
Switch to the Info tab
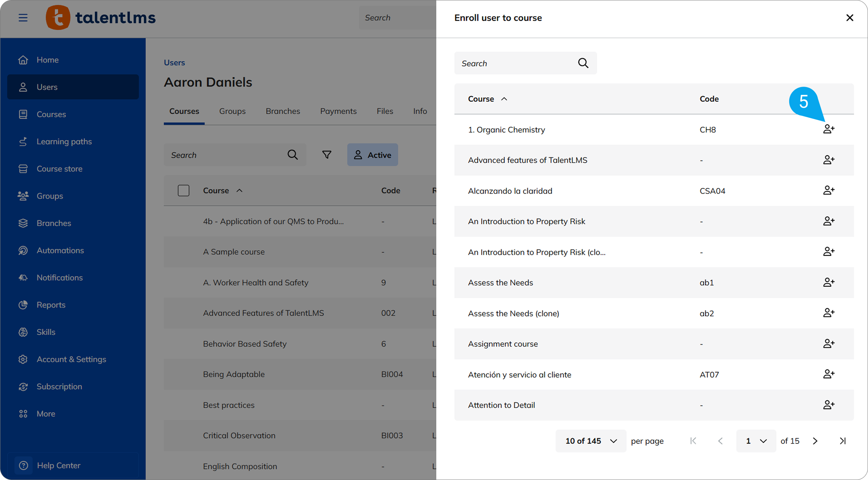420,111
